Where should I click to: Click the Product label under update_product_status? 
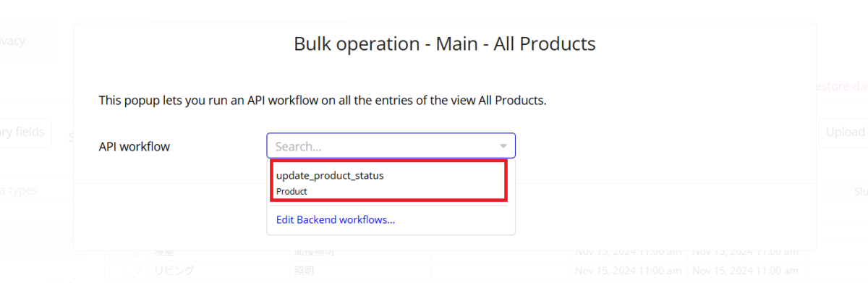pyautogui.click(x=292, y=192)
